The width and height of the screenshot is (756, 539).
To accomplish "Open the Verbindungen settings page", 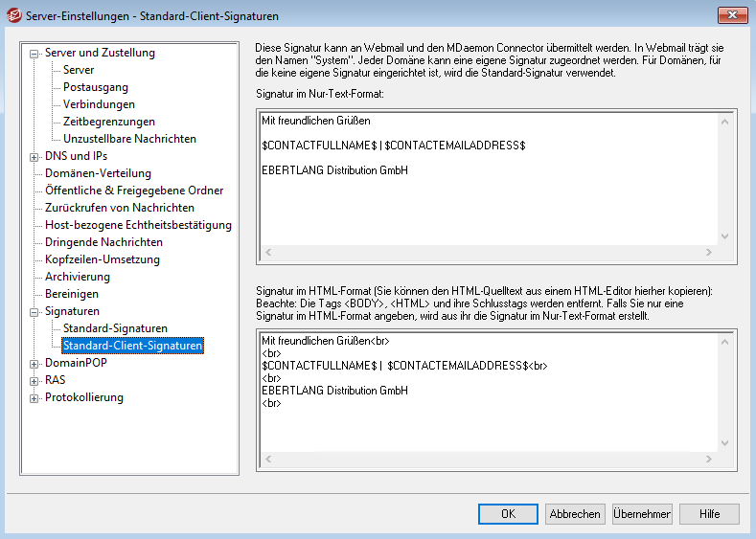I will (x=99, y=104).
